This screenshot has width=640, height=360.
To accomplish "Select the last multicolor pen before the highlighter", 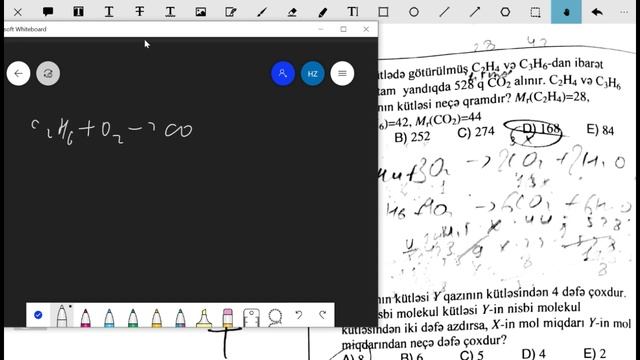I will [180, 317].
